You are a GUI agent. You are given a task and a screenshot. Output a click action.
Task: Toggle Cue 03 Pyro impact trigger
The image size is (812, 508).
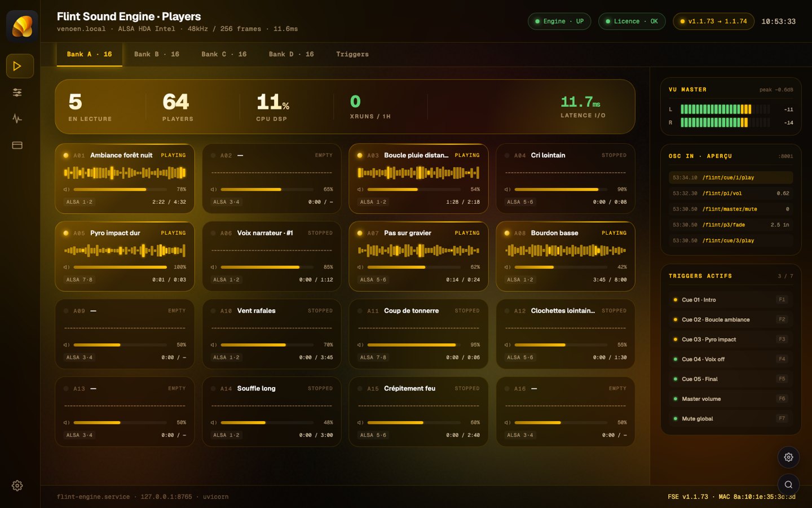click(x=731, y=339)
